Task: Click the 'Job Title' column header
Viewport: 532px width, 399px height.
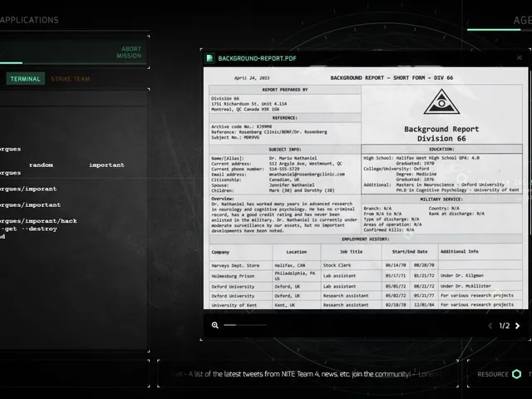Action: [351, 252]
